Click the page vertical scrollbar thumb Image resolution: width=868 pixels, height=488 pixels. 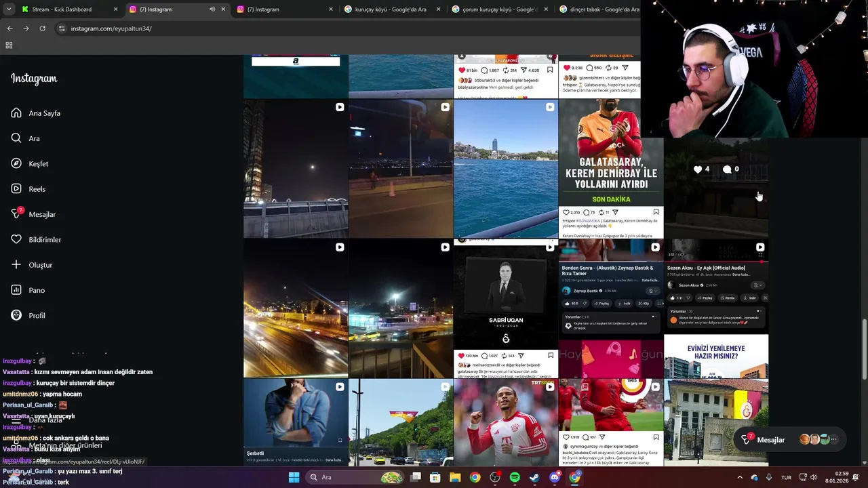(x=863, y=349)
